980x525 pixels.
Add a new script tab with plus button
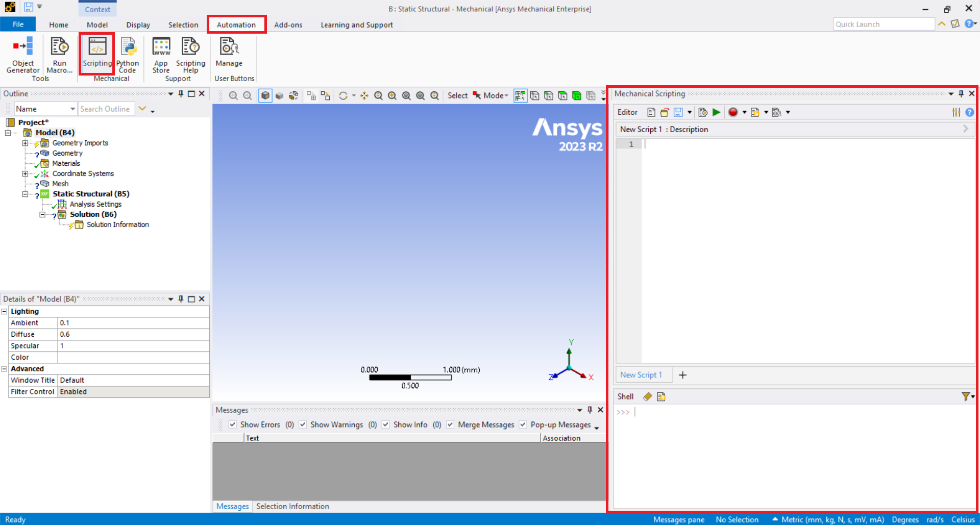[682, 375]
